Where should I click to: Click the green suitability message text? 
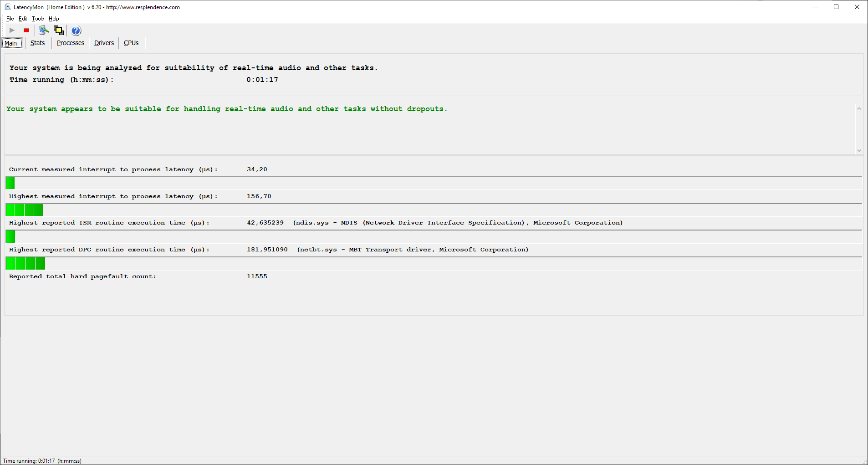pyautogui.click(x=227, y=109)
